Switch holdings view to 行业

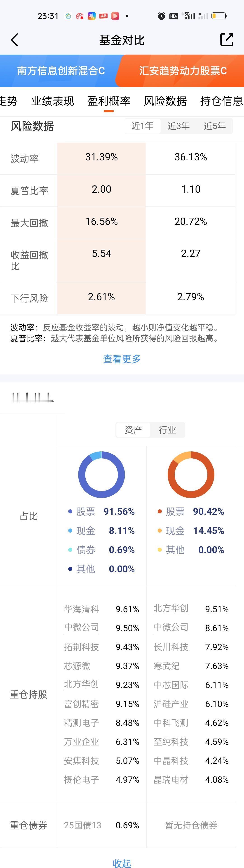[x=167, y=430]
